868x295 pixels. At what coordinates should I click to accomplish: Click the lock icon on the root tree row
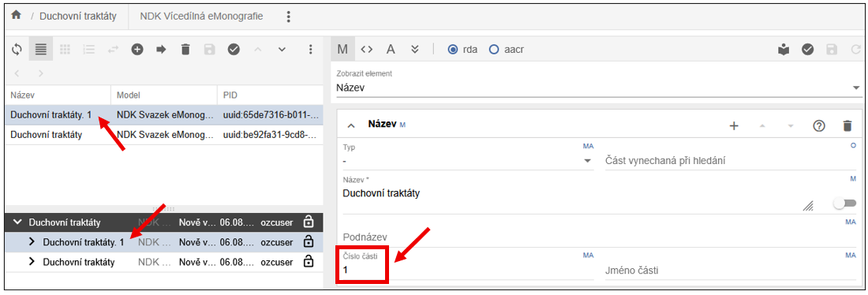coord(309,222)
